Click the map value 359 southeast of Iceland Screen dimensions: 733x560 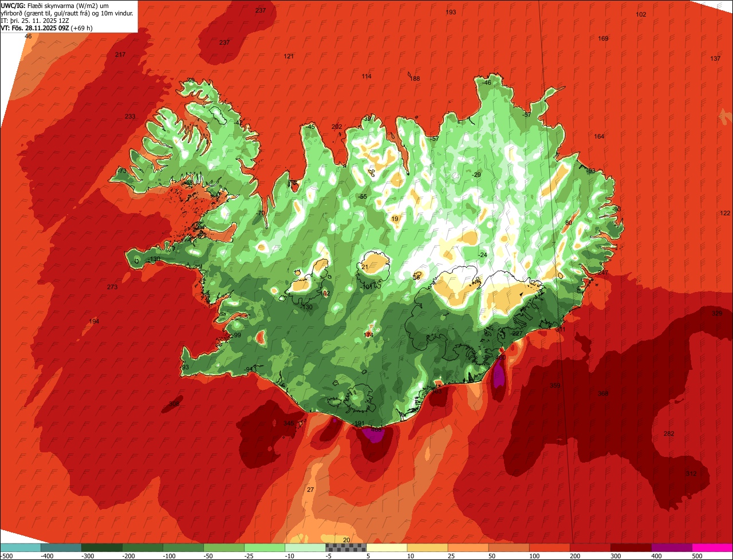point(555,385)
